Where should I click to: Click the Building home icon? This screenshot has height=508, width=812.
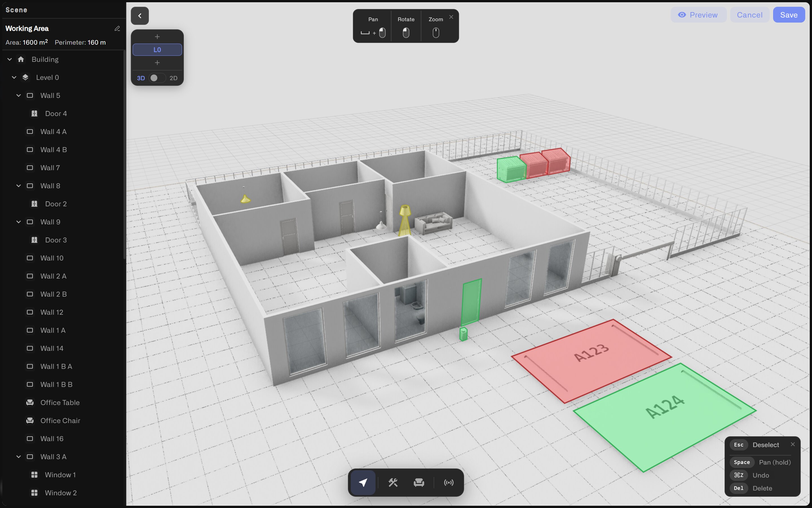(x=21, y=60)
